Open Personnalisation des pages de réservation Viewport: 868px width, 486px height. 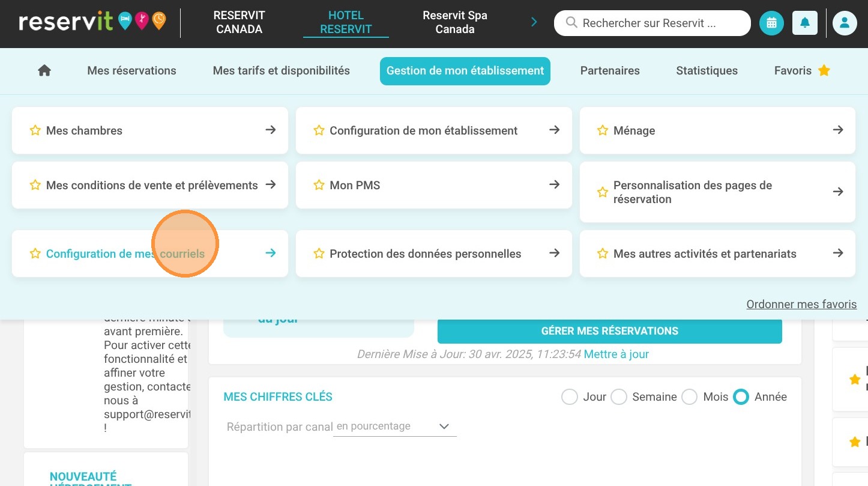click(717, 192)
